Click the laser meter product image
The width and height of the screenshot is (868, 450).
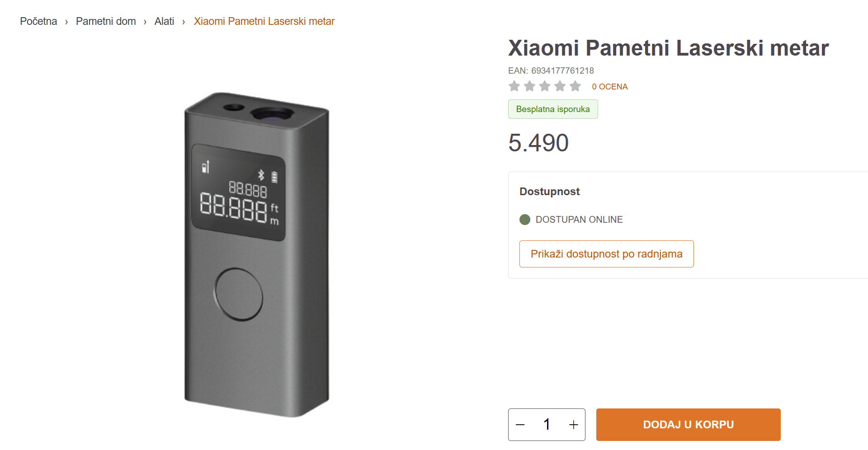[256, 254]
